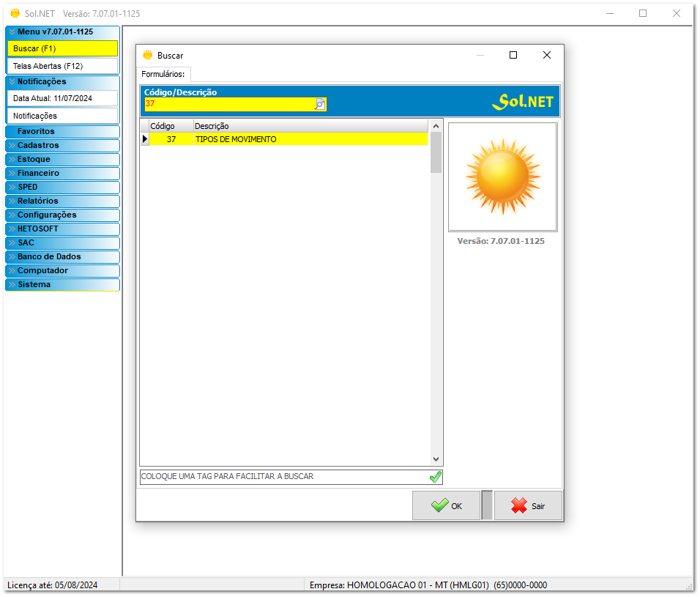Click the Código/Descrição search input field

[228, 104]
